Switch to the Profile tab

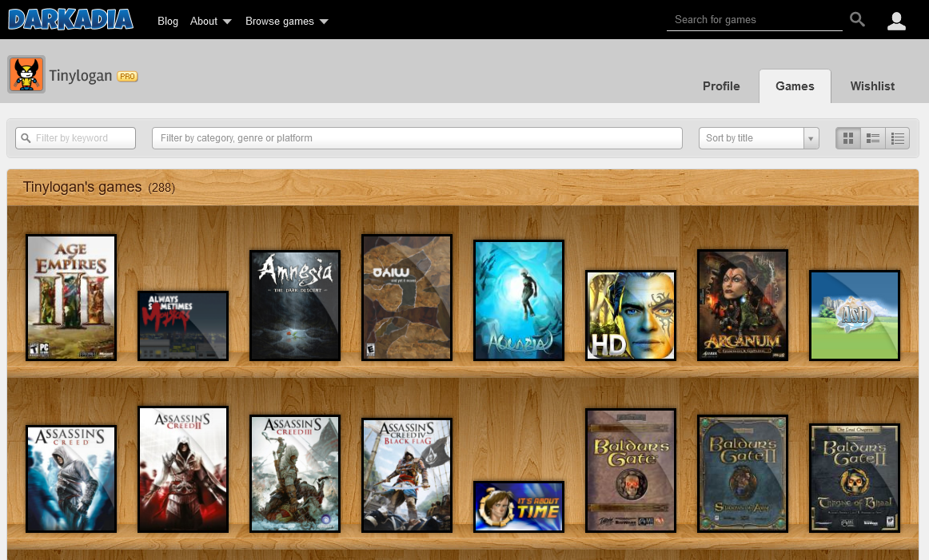pos(721,86)
